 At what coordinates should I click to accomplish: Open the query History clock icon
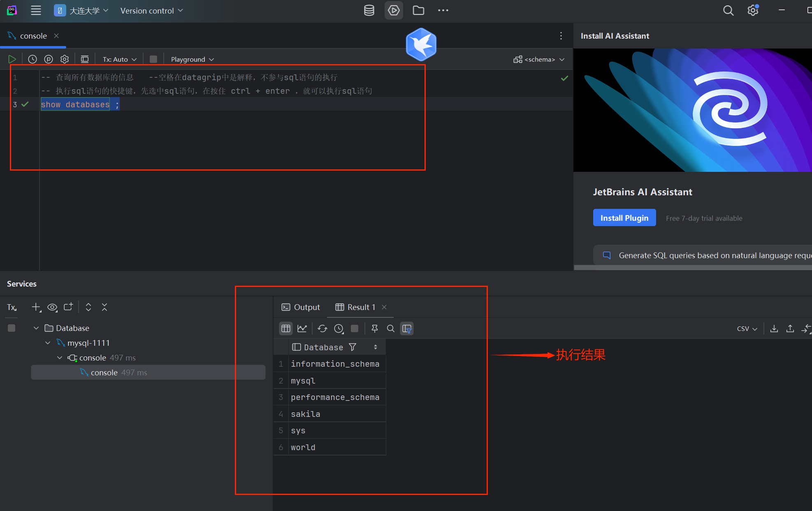click(x=32, y=59)
